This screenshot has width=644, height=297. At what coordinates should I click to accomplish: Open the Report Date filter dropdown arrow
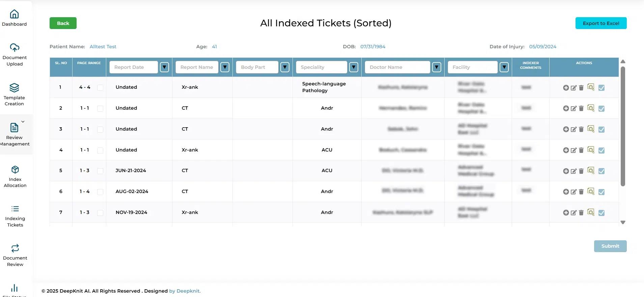164,67
